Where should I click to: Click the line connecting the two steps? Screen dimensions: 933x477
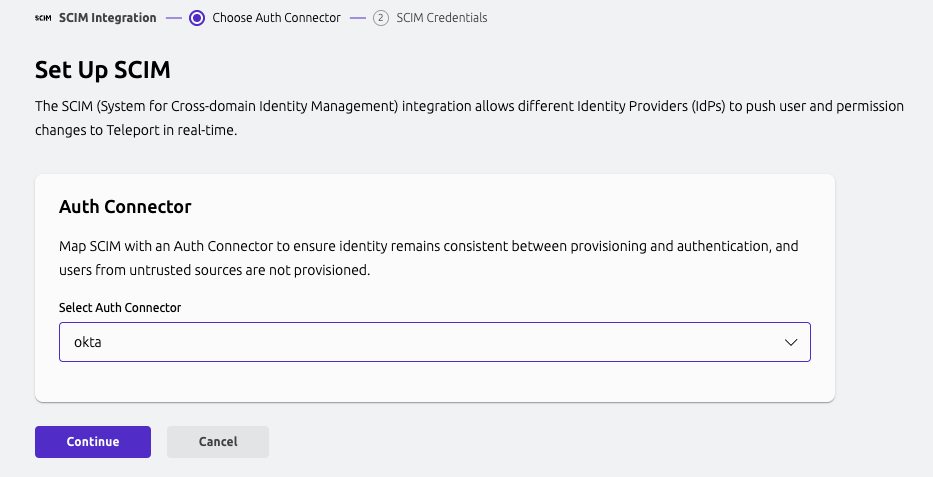[x=358, y=18]
